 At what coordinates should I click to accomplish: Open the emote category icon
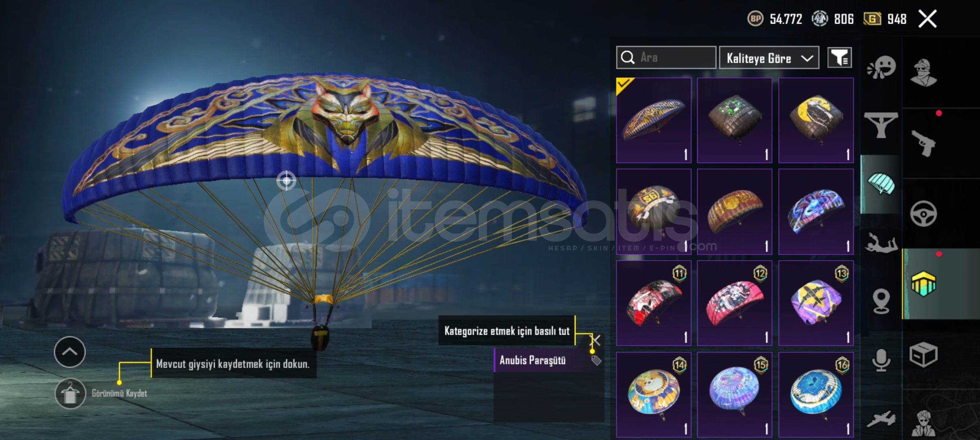click(882, 68)
